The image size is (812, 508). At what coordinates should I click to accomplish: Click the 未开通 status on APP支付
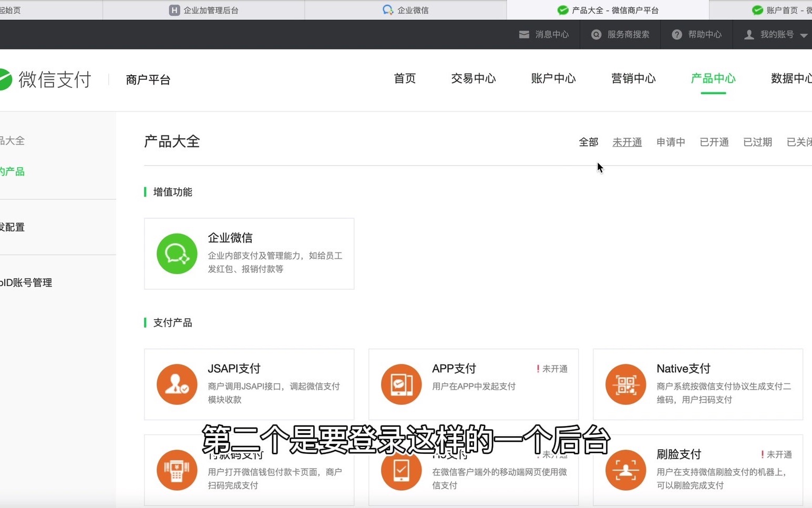point(552,369)
